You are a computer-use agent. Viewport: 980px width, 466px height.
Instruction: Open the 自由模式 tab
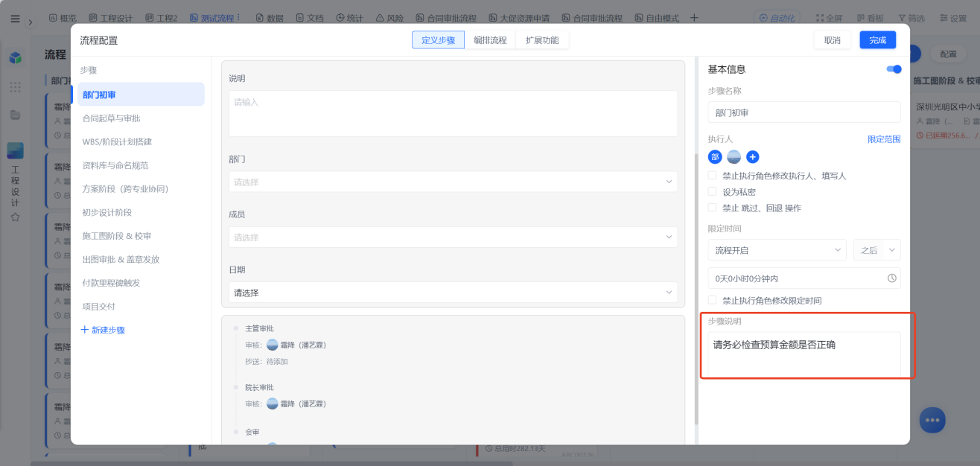pyautogui.click(x=657, y=17)
